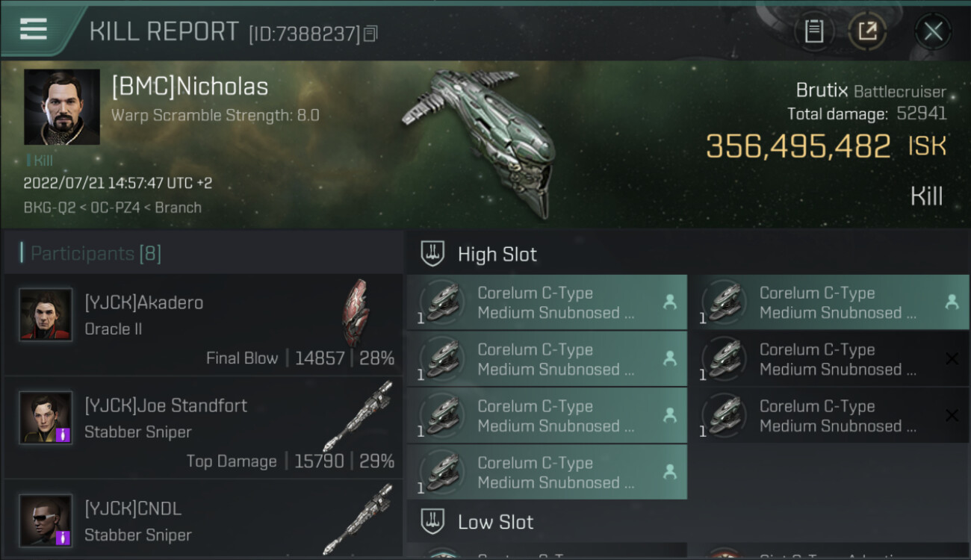This screenshot has height=560, width=971.
Task: Open CNDL's pilot portrait
Action: coord(46,521)
